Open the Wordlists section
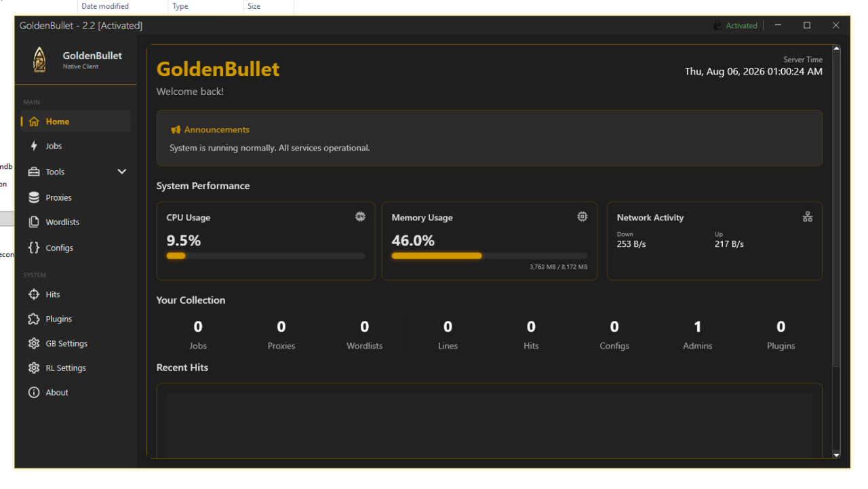The image size is (868, 489). (x=76, y=222)
